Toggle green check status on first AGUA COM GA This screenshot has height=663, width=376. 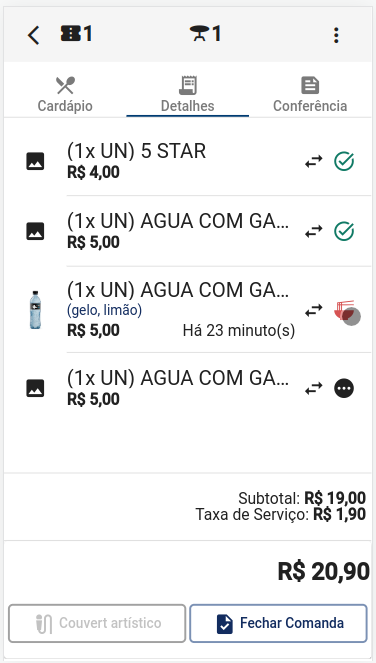344,231
